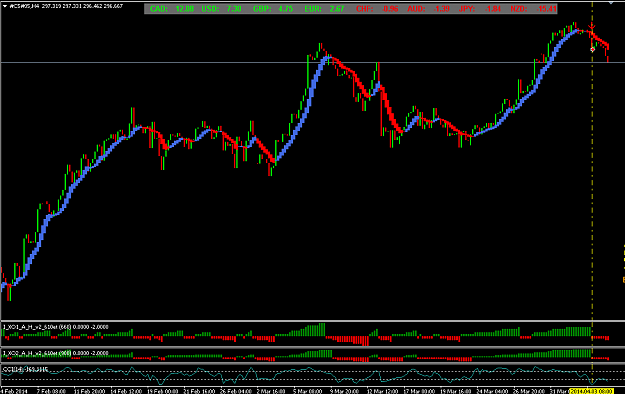Click the 9 Mar 20:00 time label
Viewport: 625px width, 394px height.
(344, 391)
